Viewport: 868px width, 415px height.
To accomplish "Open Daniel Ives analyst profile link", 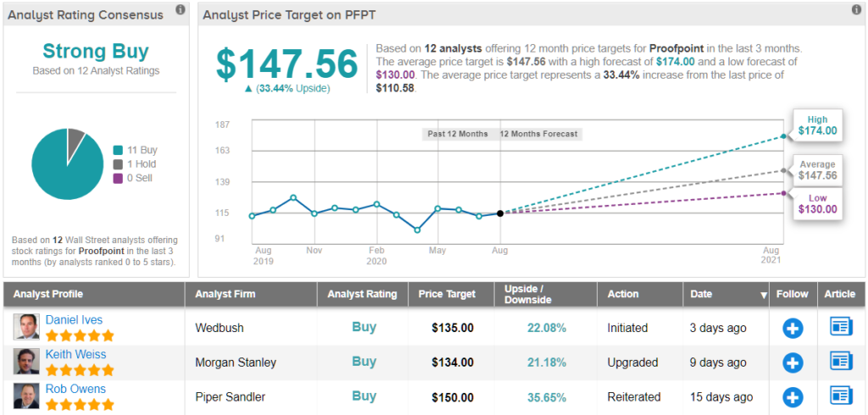I will pyautogui.click(x=74, y=320).
